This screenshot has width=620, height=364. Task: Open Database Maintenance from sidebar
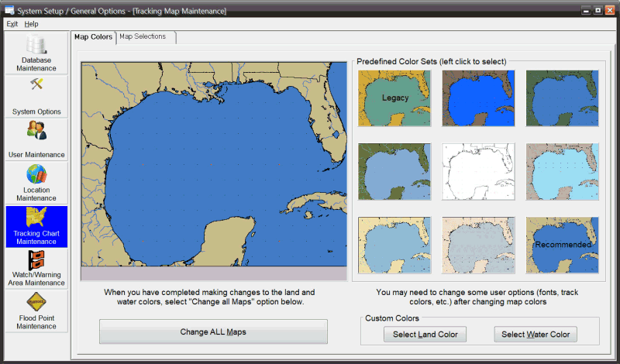coord(36,53)
